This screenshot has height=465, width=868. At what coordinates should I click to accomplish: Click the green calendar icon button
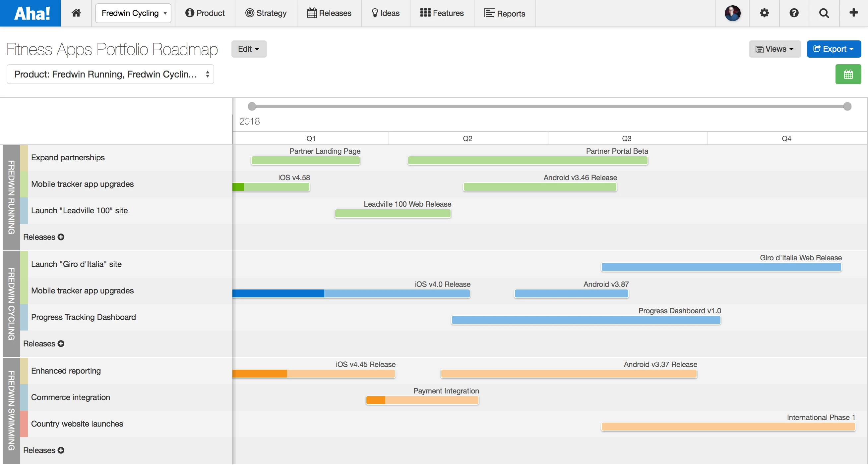(848, 75)
